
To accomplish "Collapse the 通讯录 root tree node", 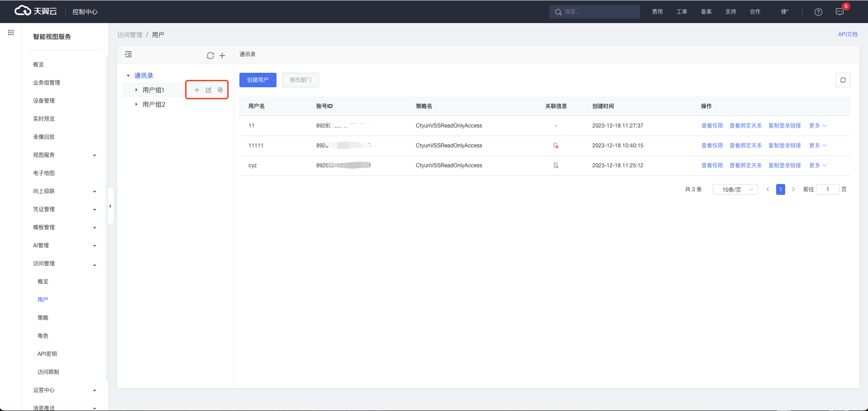I will tap(129, 76).
